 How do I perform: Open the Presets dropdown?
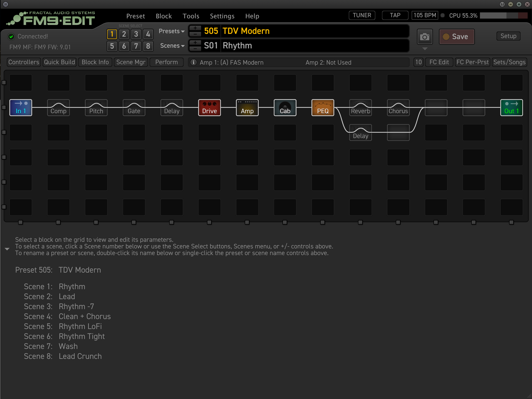[x=171, y=31]
